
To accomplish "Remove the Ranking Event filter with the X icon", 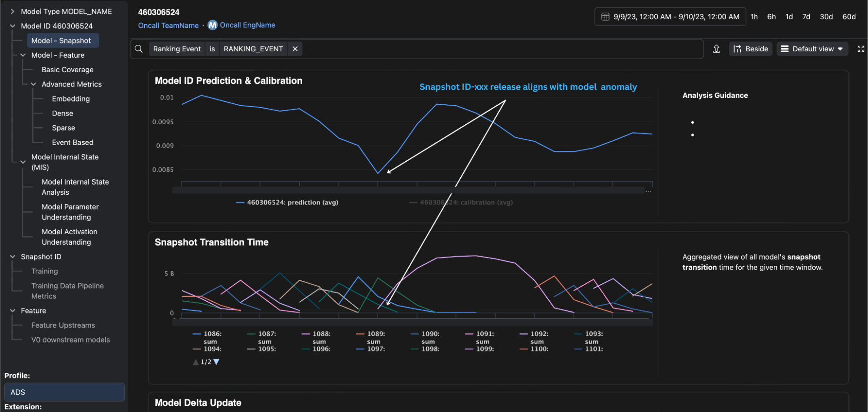I will point(295,49).
